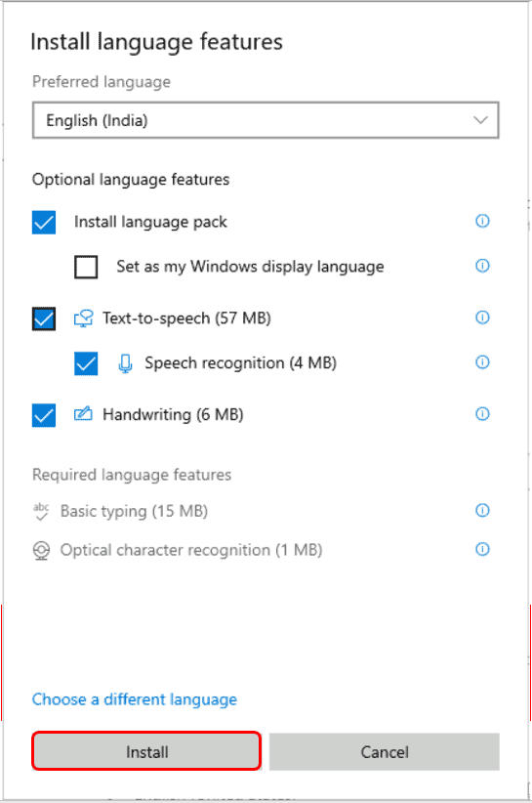Follow Choose a different language link
Viewport: 532px width, 803px height.
[x=135, y=699]
